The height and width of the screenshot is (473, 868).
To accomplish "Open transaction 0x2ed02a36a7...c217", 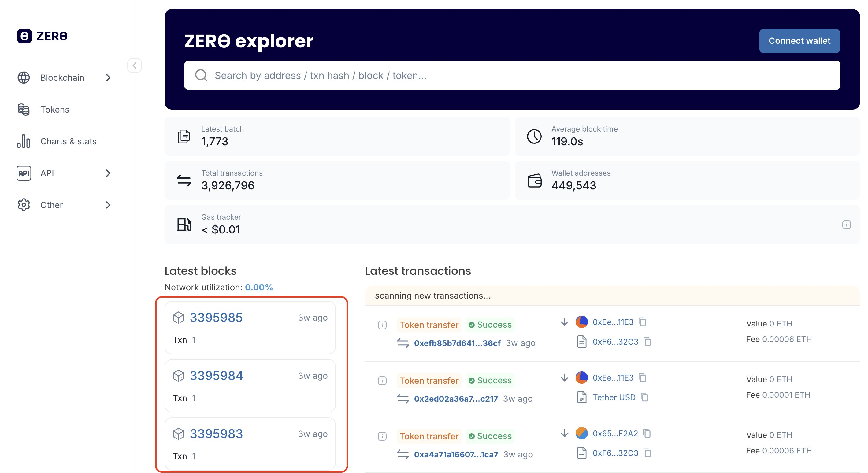I will tap(456, 399).
